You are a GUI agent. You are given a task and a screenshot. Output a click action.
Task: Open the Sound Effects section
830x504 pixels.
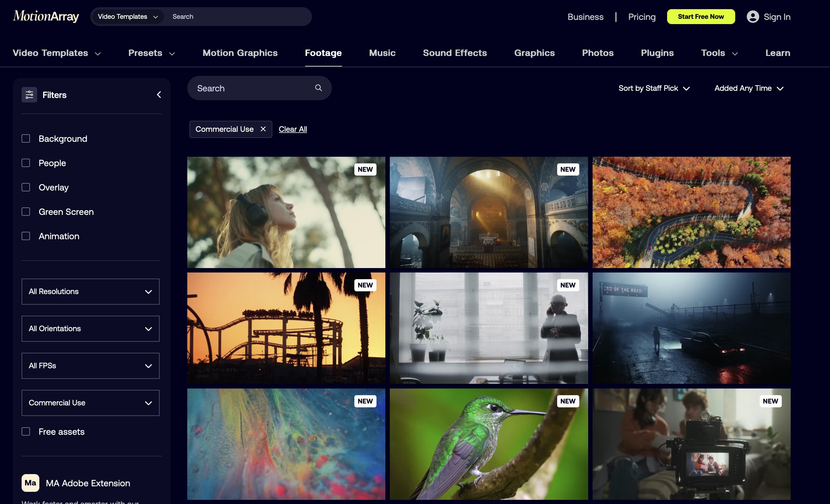tap(455, 53)
